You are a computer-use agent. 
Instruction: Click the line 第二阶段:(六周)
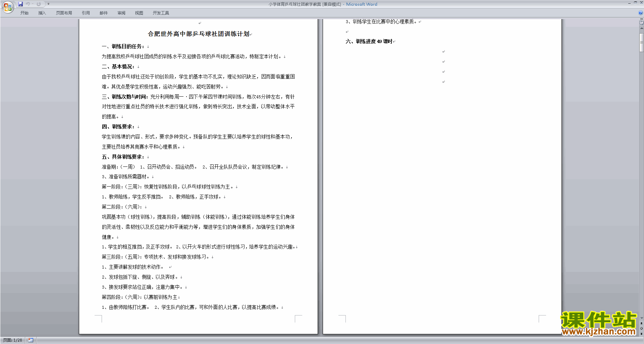[x=123, y=207]
